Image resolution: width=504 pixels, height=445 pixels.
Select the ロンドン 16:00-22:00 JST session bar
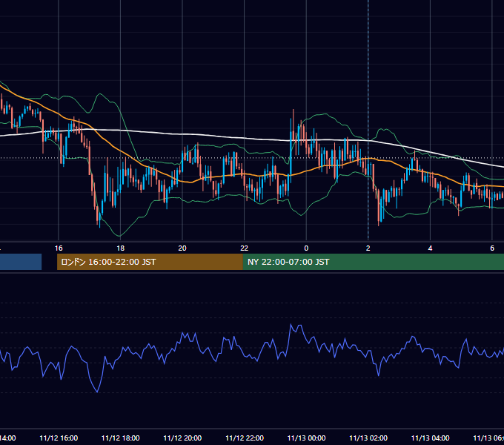[x=150, y=262]
